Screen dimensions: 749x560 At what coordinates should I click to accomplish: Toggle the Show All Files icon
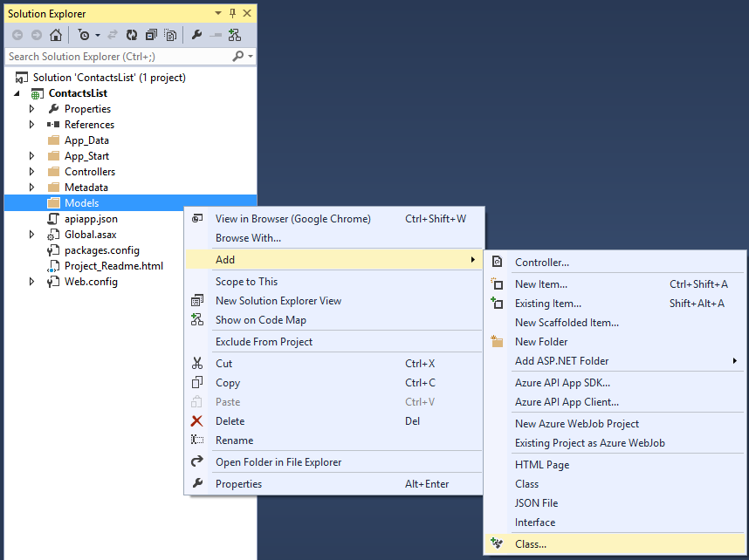pos(170,35)
